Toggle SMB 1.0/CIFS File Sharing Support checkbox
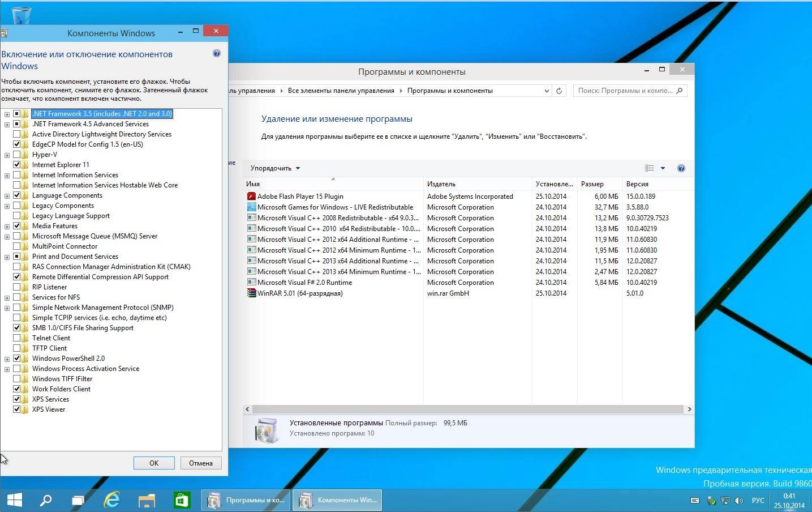This screenshot has height=512, width=812. pyautogui.click(x=16, y=328)
